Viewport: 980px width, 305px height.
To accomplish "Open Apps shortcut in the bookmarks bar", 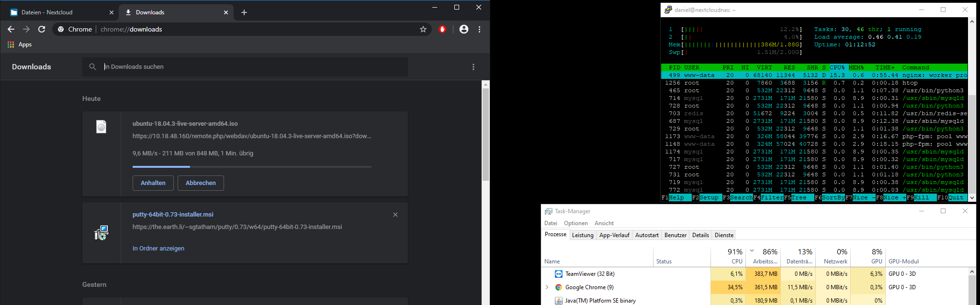I will 20,44.
